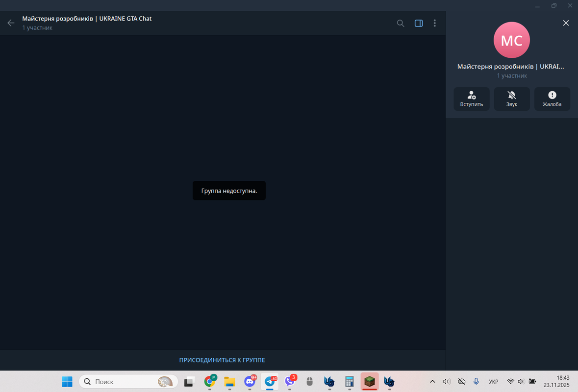578x392 pixels.
Task: Toggle the right info sidebar panel
Action: click(418, 23)
